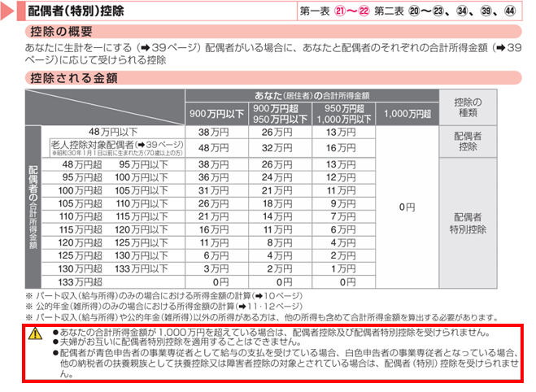Click the 120万円超 125万円以下 row label
Viewport: 536px width, 392px height.
click(113, 242)
